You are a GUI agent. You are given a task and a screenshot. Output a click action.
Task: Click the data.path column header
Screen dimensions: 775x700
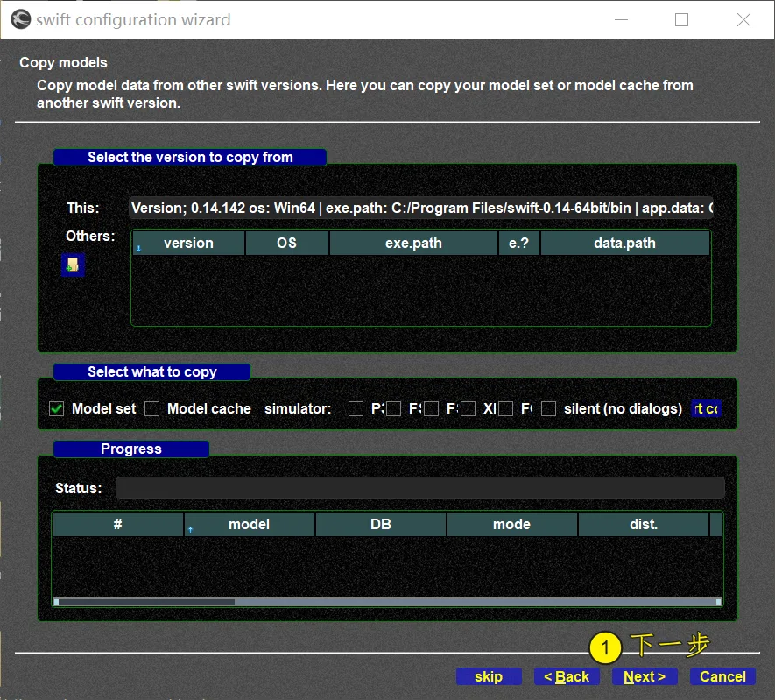[624, 244]
